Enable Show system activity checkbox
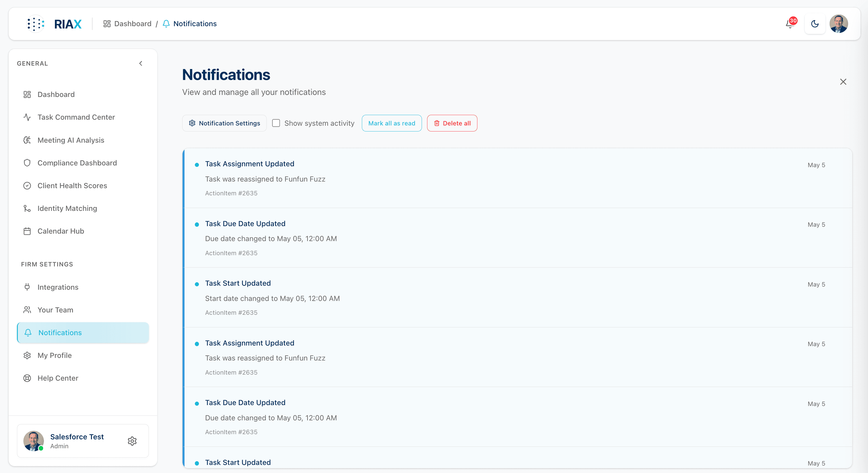Image resolution: width=868 pixels, height=473 pixels. [x=276, y=123]
